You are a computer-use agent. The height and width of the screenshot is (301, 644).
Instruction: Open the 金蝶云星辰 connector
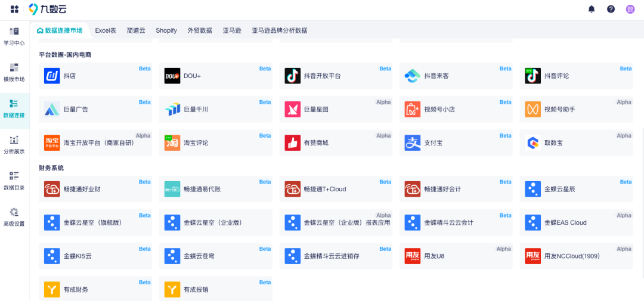pyautogui.click(x=576, y=190)
